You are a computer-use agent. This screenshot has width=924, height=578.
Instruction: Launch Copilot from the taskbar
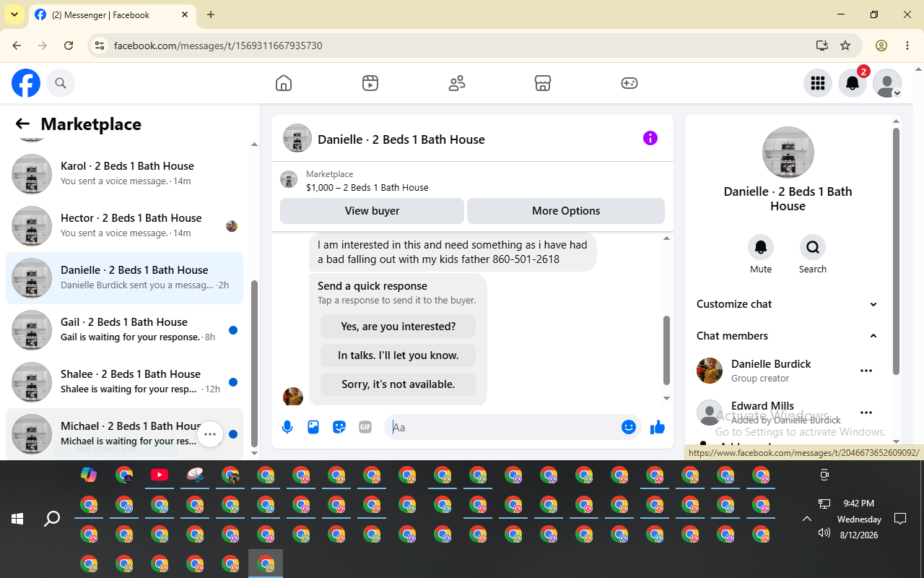(89, 475)
